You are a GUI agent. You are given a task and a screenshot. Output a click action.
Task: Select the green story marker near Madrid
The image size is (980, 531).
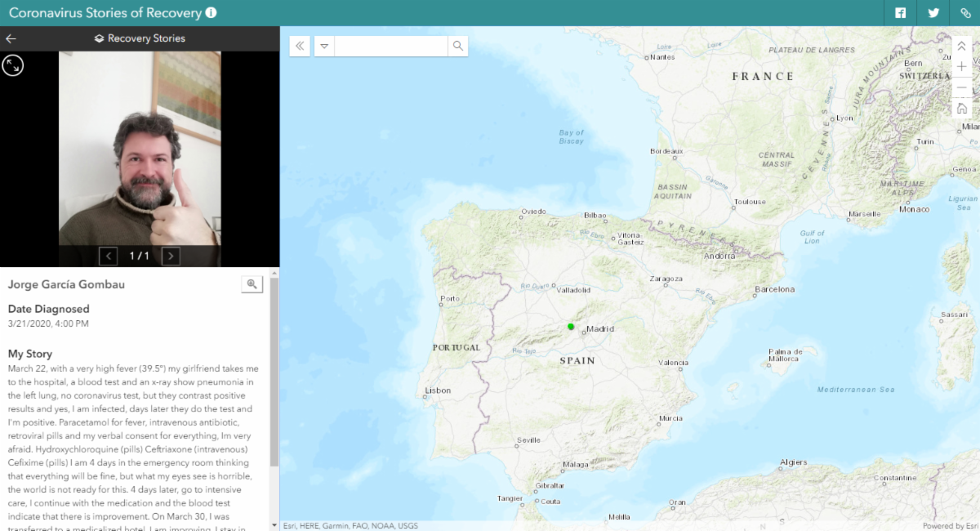[571, 327]
